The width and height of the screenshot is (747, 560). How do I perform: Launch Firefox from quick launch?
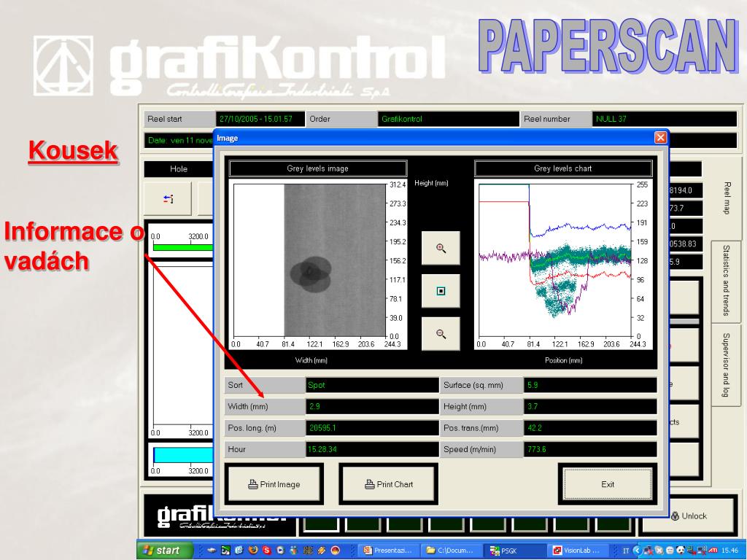click(253, 551)
